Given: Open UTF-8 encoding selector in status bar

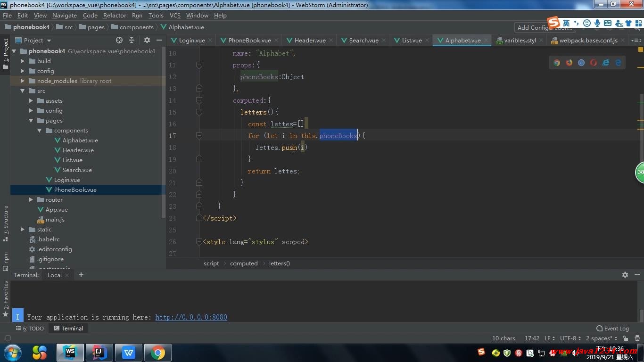Looking at the screenshot, I should click(570, 338).
